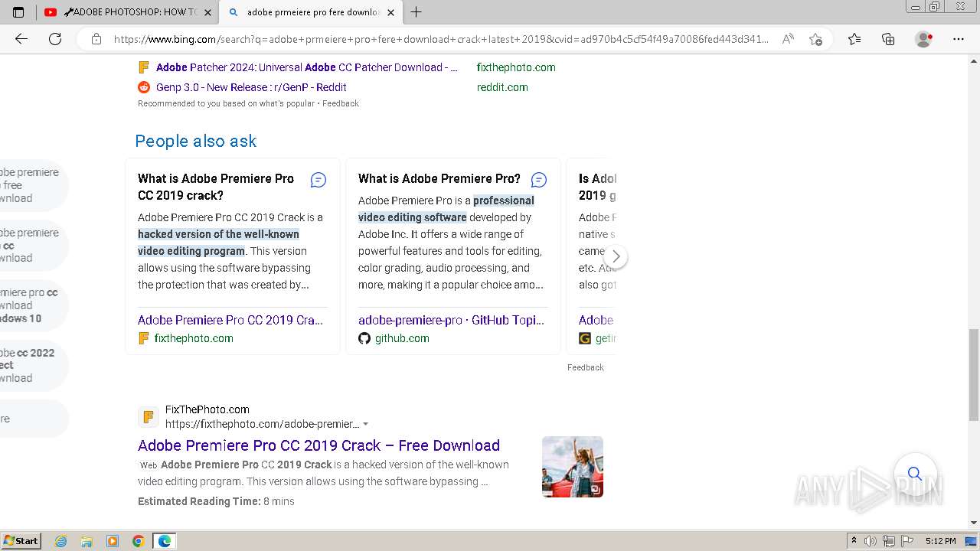Open Settings and more menu
The image size is (980, 551).
coord(959,39)
